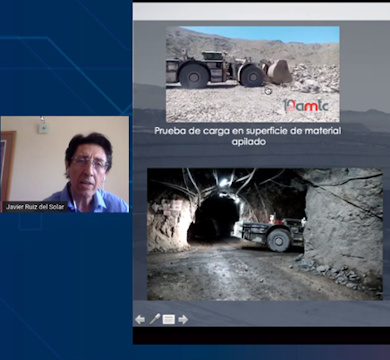Image resolution: width=390 pixels, height=360 pixels.
Task: Click the previous slide arrow icon
Action: tap(140, 320)
